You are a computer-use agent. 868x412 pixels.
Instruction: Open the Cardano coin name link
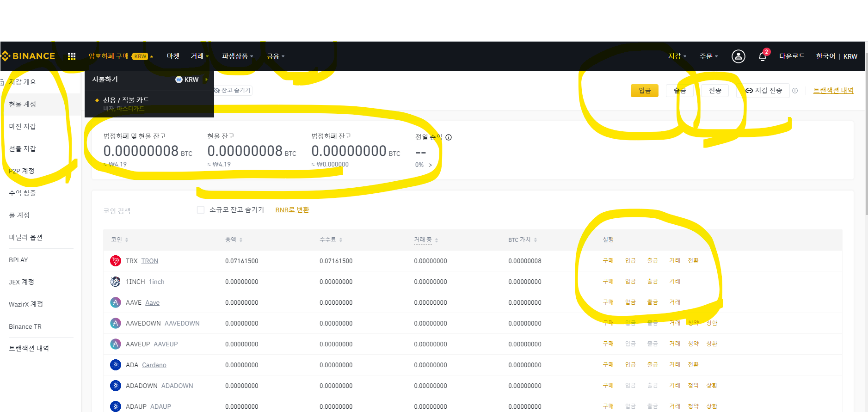pyautogui.click(x=154, y=365)
